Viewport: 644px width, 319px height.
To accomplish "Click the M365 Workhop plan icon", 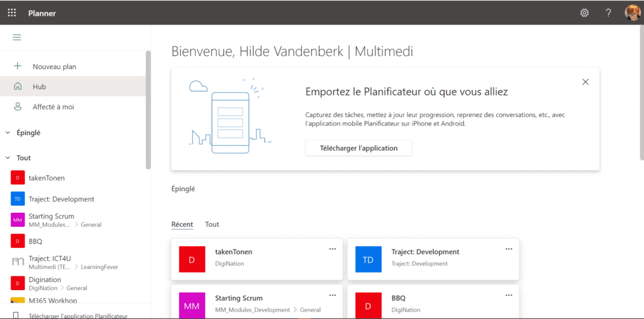I will 18,301.
